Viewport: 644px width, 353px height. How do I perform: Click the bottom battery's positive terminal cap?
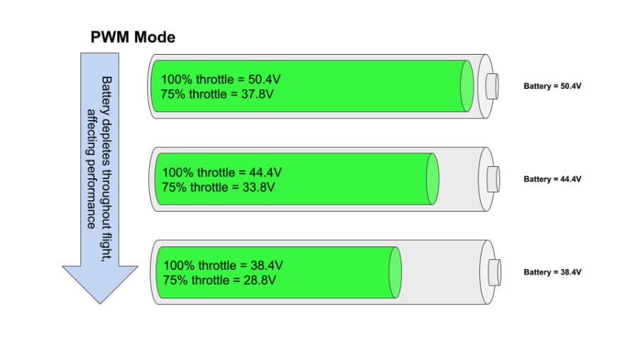(494, 273)
